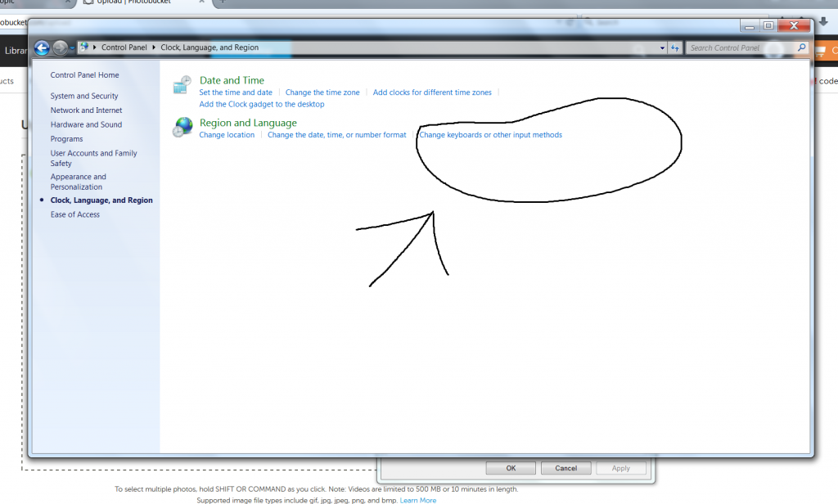838x504 pixels.
Task: Click Cancel in the background dialog
Action: (566, 468)
